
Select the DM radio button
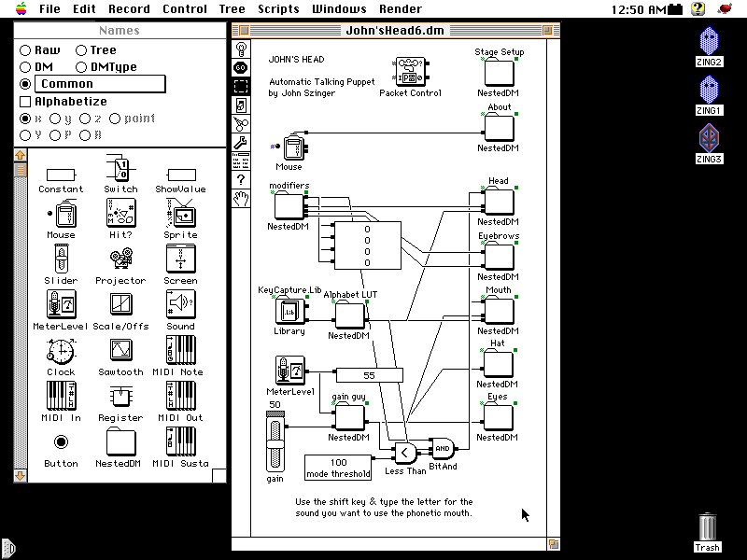(25, 67)
